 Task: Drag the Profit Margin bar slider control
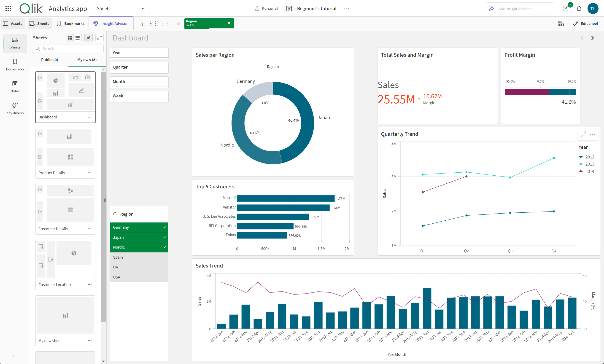570,92
